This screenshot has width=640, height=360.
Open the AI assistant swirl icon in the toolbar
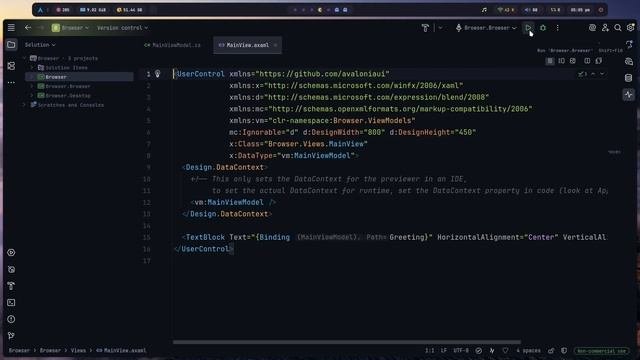(592, 28)
